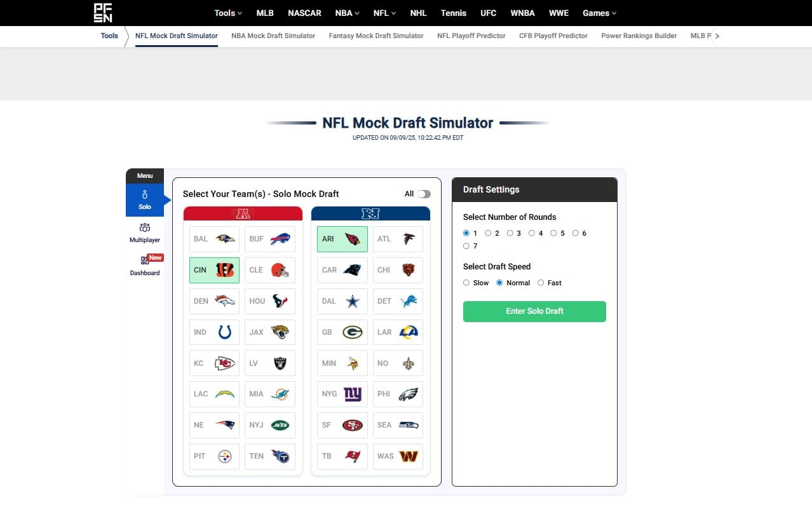Show more tool tabs with right arrow

click(x=717, y=36)
